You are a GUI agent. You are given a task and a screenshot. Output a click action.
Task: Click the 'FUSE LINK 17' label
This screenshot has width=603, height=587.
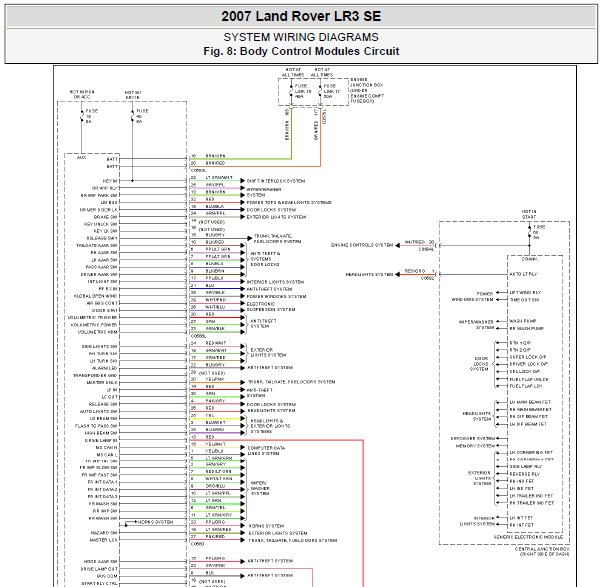coord(331,91)
